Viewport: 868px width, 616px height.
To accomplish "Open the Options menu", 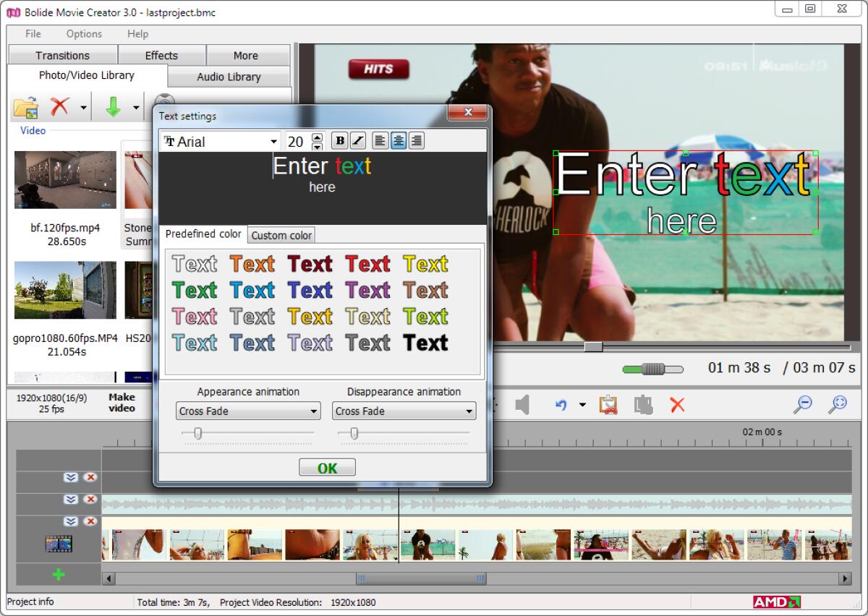I will (83, 33).
